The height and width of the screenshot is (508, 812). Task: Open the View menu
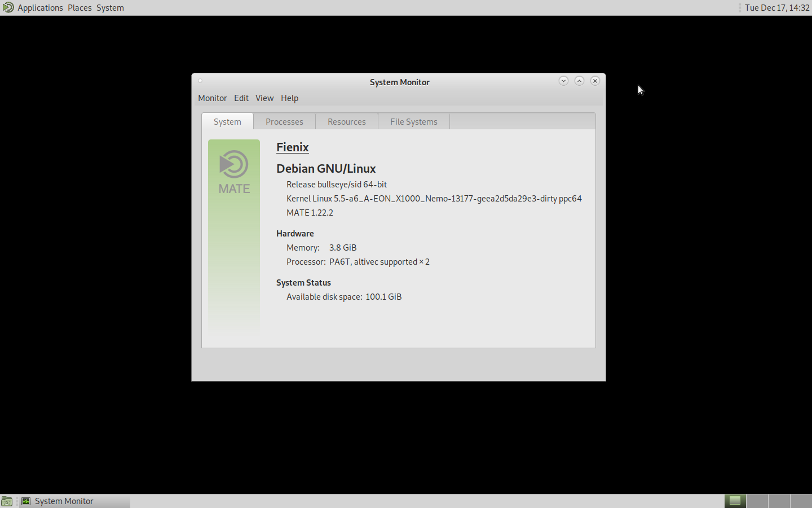tap(264, 98)
